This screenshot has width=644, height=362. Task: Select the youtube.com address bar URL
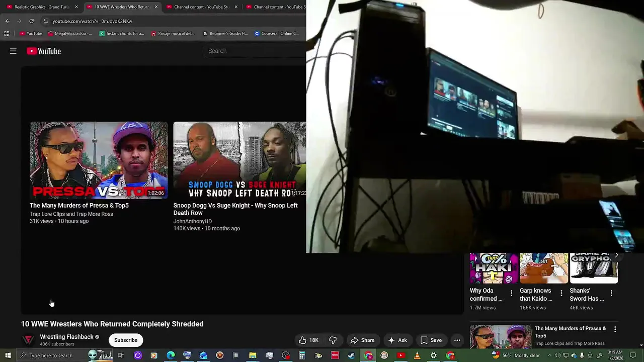tap(93, 21)
